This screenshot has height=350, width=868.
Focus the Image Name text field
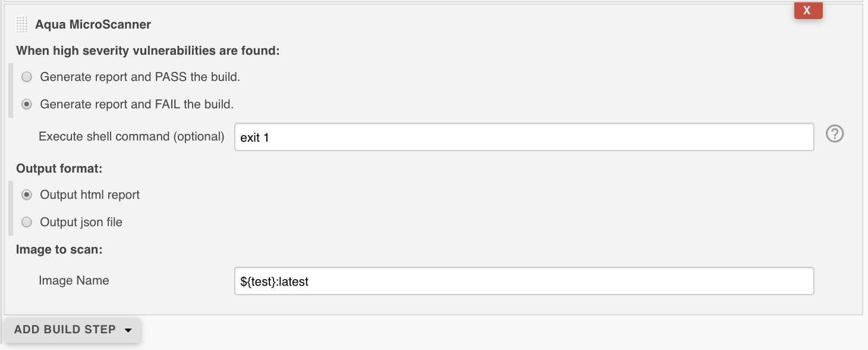pyautogui.click(x=524, y=281)
